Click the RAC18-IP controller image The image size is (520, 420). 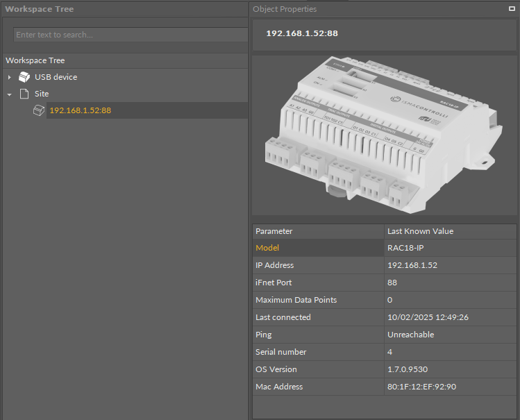384,134
